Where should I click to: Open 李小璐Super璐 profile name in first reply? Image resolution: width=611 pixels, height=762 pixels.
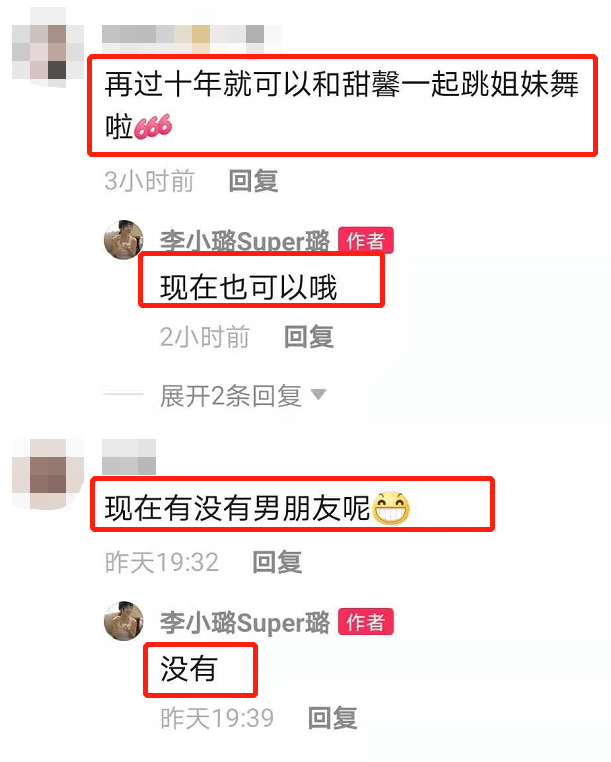[244, 240]
